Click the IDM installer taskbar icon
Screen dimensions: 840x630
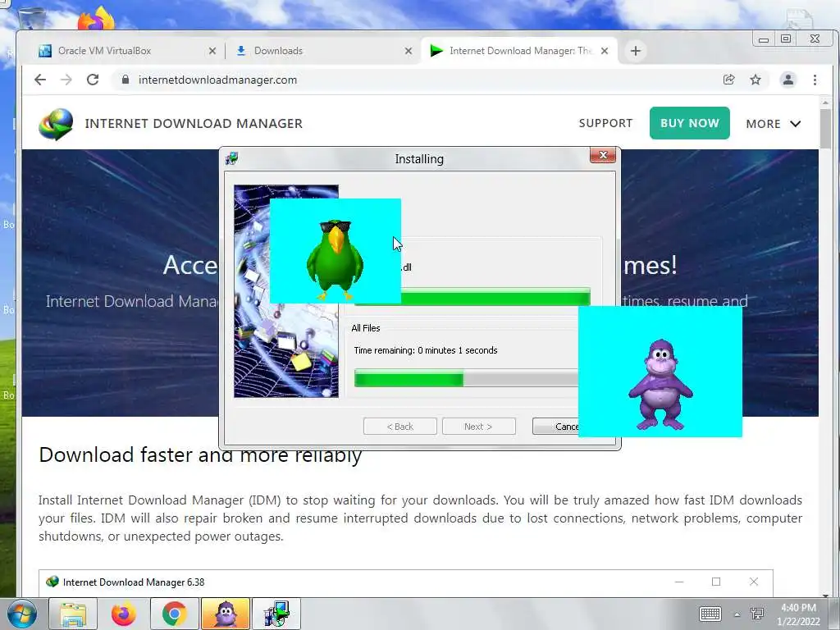[276, 614]
